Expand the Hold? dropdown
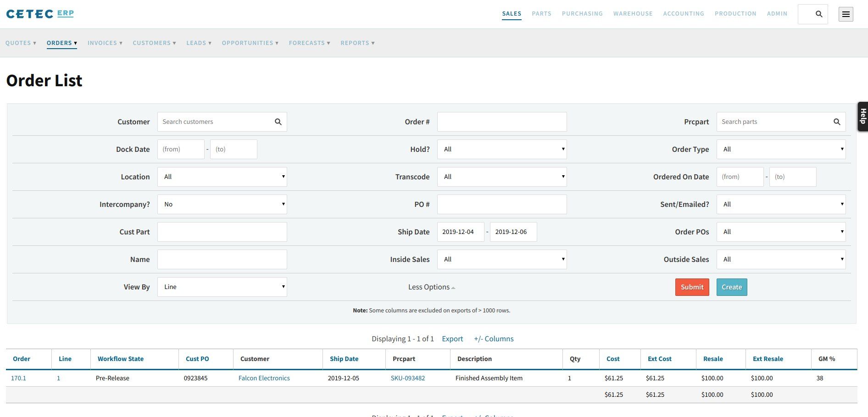The width and height of the screenshot is (868, 417). click(x=501, y=150)
